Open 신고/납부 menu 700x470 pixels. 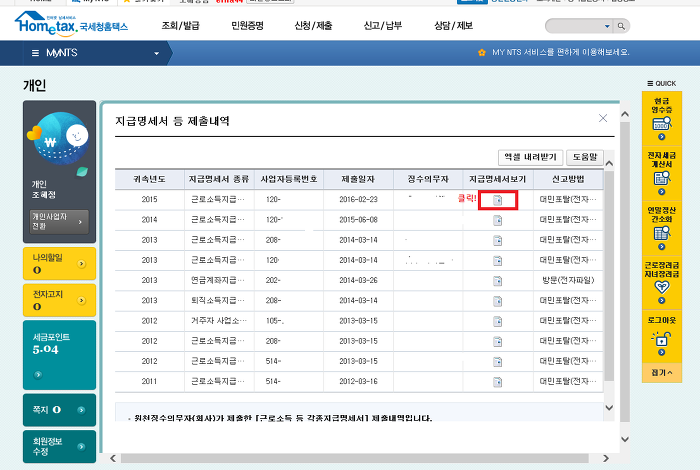pos(383,26)
